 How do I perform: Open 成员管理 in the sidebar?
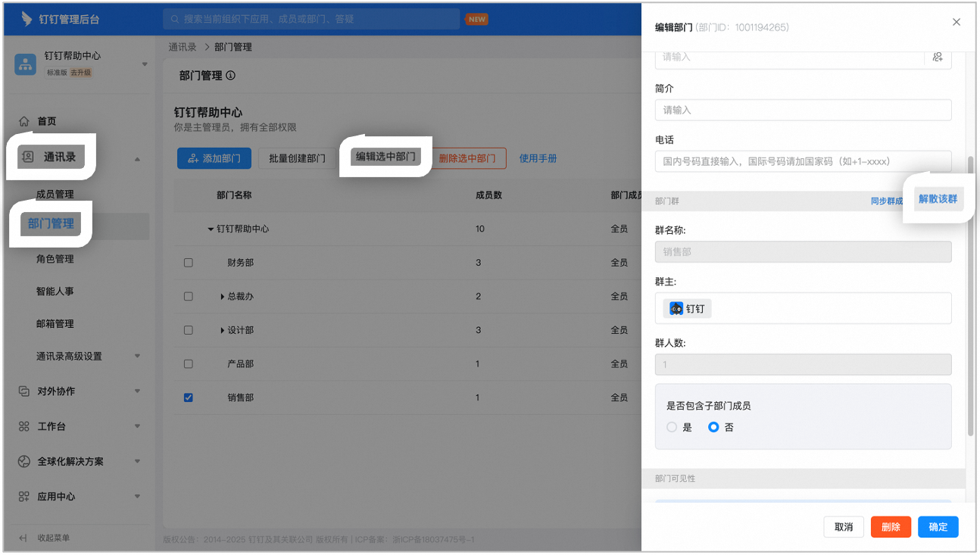coord(55,195)
